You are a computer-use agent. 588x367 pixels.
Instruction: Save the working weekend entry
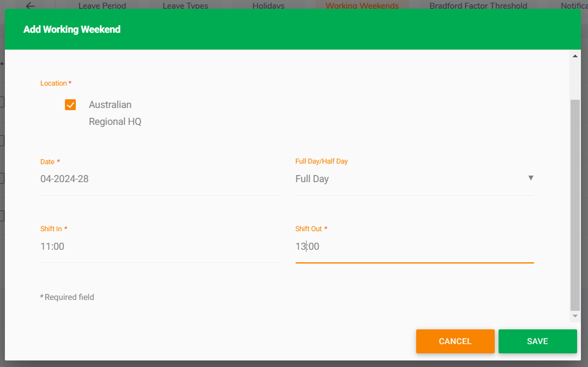537,341
